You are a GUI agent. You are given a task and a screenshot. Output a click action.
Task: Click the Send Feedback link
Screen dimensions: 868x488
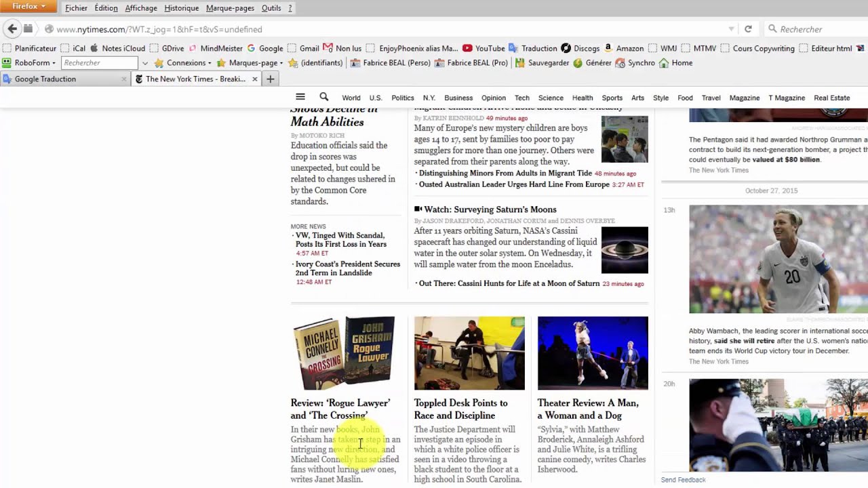[684, 480]
